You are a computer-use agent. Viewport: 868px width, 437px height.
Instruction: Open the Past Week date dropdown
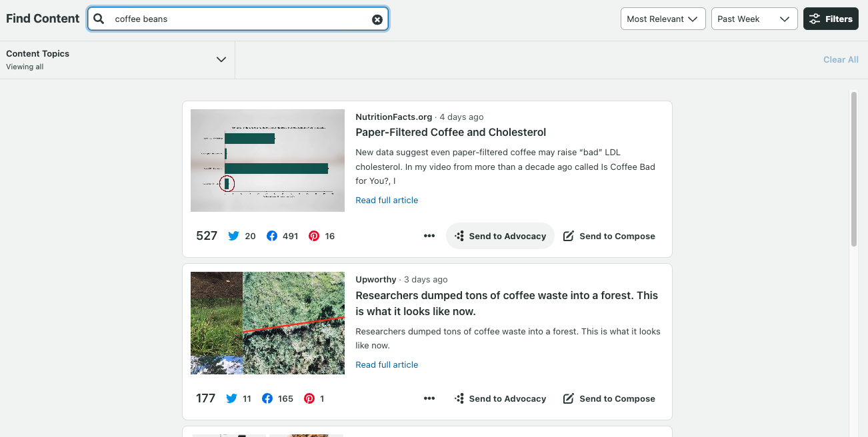tap(754, 19)
